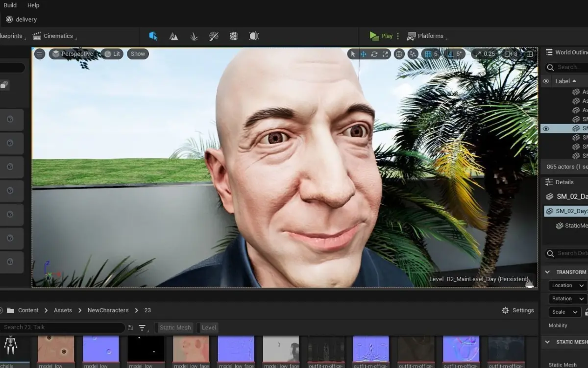Toggle rotation angle snapping
588x368 pixels.
point(455,54)
